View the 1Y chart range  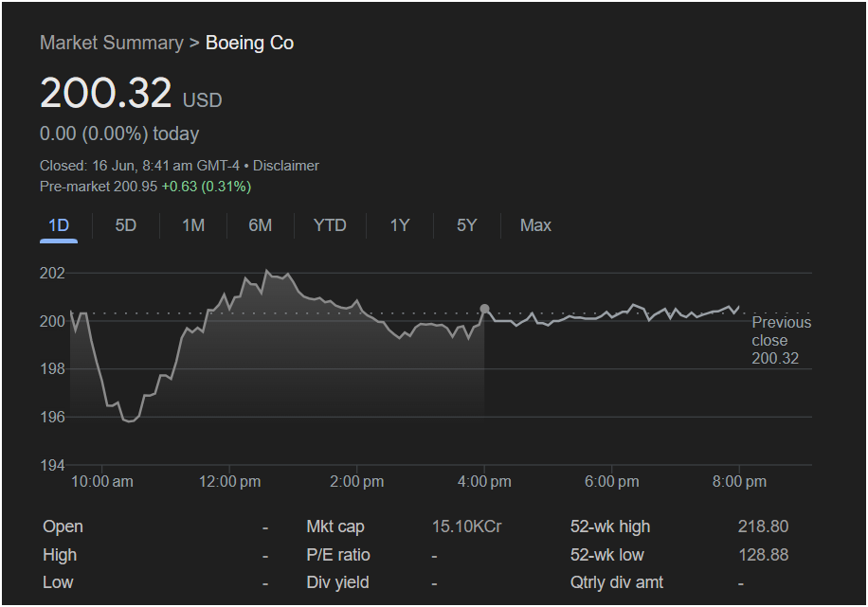(x=400, y=225)
